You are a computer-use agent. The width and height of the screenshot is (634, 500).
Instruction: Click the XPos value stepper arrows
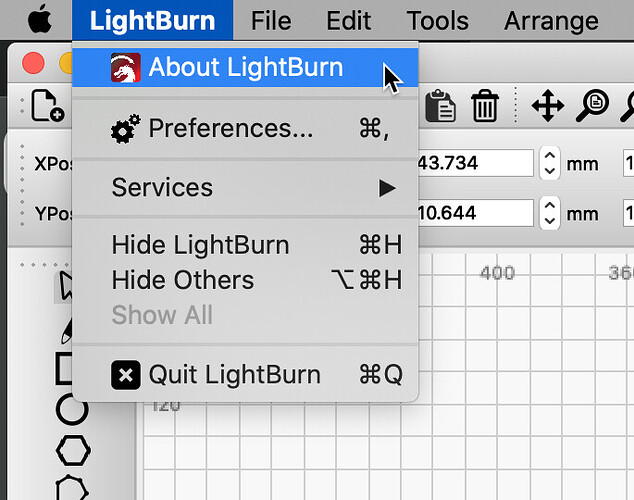550,163
